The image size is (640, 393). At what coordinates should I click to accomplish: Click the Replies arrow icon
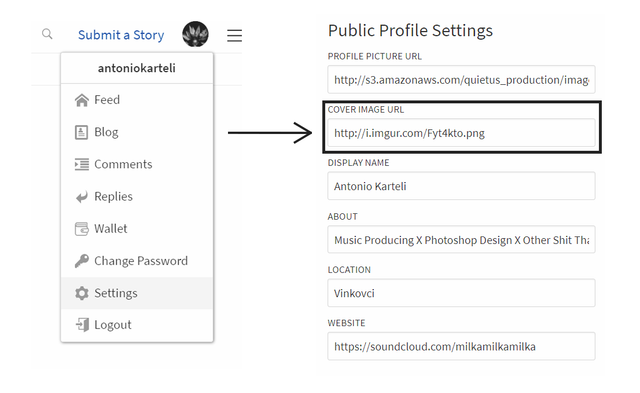coord(82,197)
